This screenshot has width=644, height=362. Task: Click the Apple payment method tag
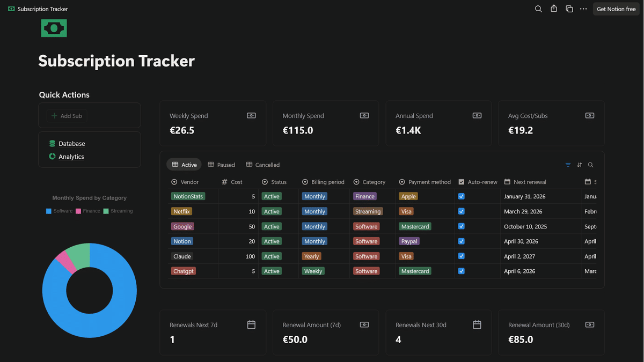tap(408, 196)
